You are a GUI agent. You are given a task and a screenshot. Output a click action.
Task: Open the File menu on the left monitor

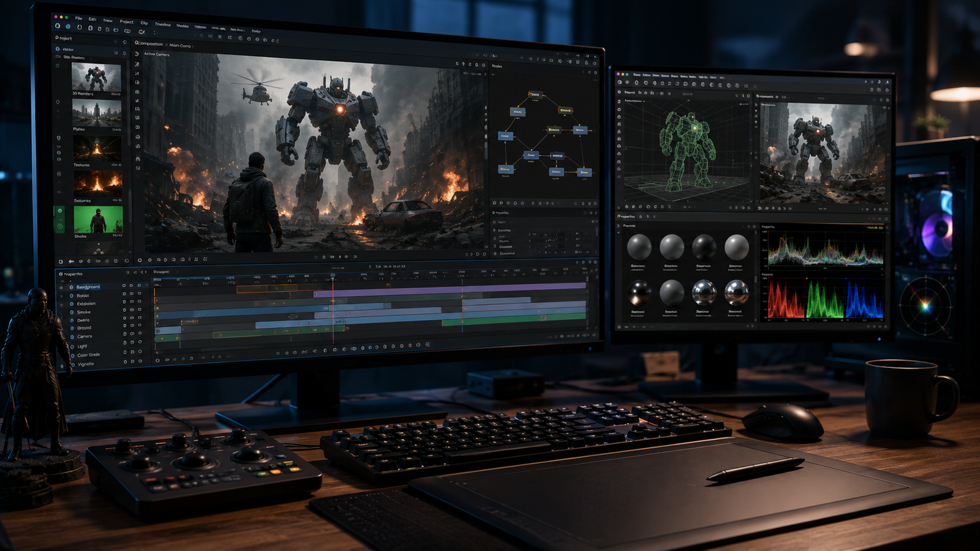(78, 18)
